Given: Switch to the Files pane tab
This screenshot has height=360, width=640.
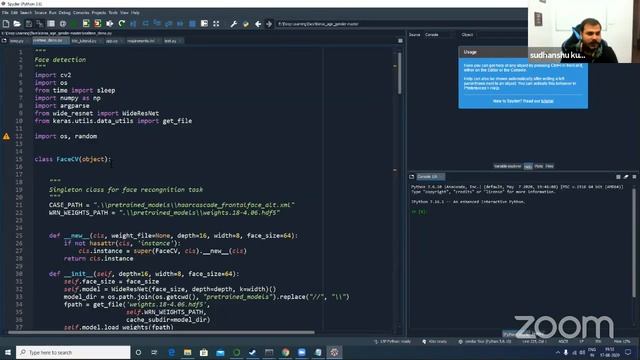Looking at the screenshot, I should click(x=549, y=166).
